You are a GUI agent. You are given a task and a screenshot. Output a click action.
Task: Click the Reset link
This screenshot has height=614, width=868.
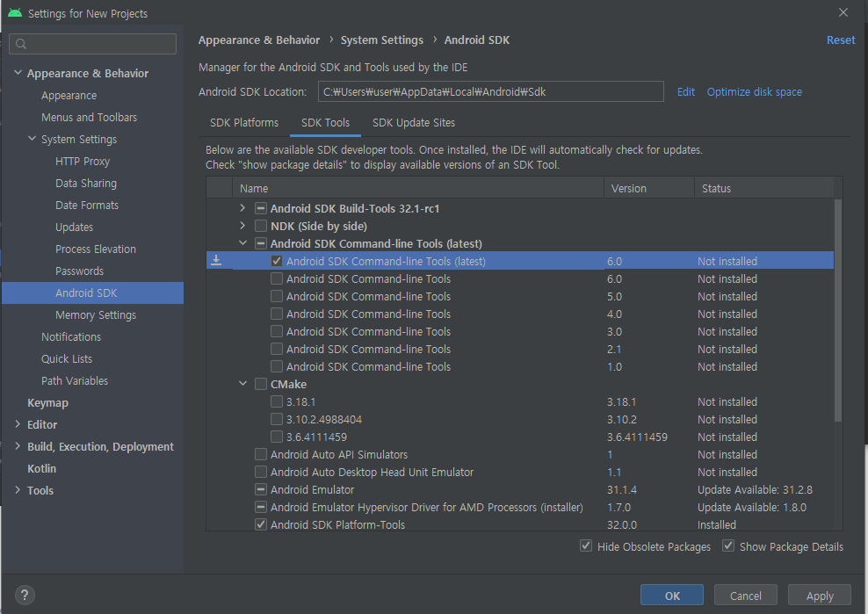click(x=840, y=40)
